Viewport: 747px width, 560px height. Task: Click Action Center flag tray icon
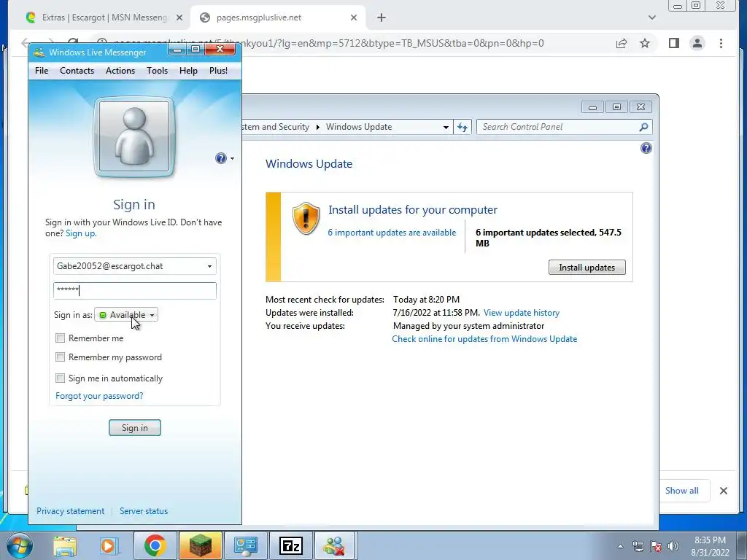tap(656, 546)
